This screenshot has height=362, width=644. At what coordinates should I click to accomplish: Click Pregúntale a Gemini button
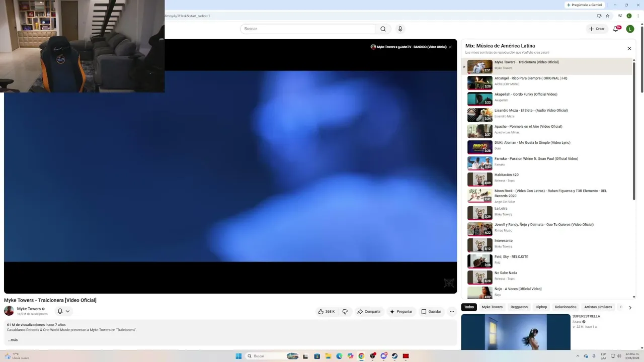pyautogui.click(x=585, y=5)
